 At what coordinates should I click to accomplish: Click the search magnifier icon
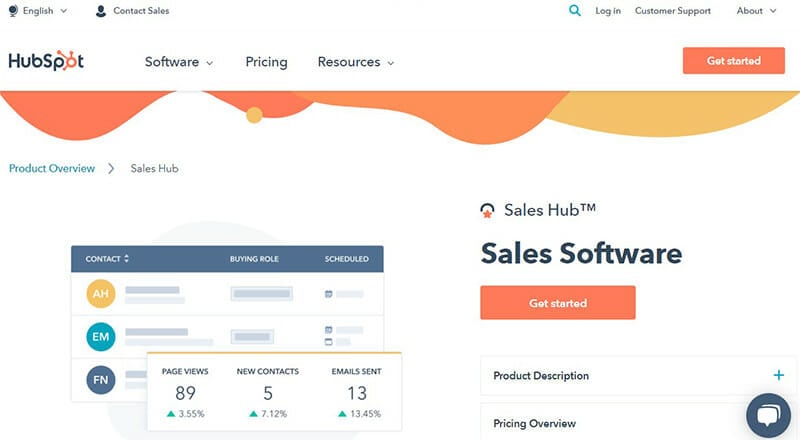(574, 10)
